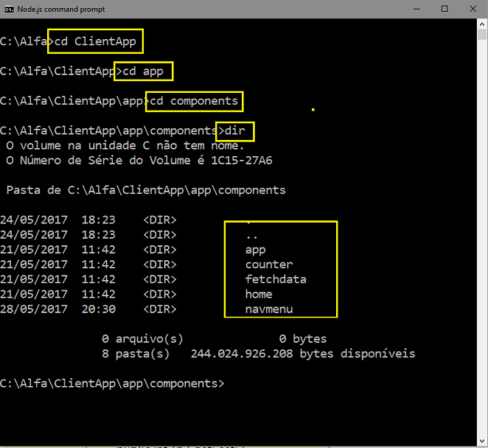This screenshot has width=488, height=448.
Task: Click the final prompt 'C:\Alfa\ClientApp\app\components>'
Action: pyautogui.click(x=112, y=384)
